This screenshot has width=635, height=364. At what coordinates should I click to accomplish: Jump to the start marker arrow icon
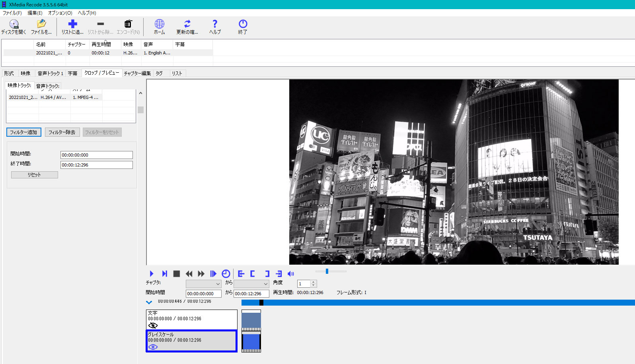pyautogui.click(x=241, y=273)
